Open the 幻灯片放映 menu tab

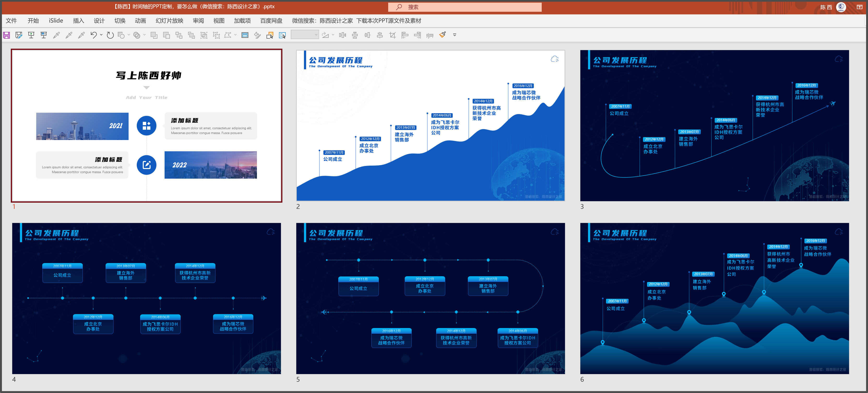tap(169, 21)
